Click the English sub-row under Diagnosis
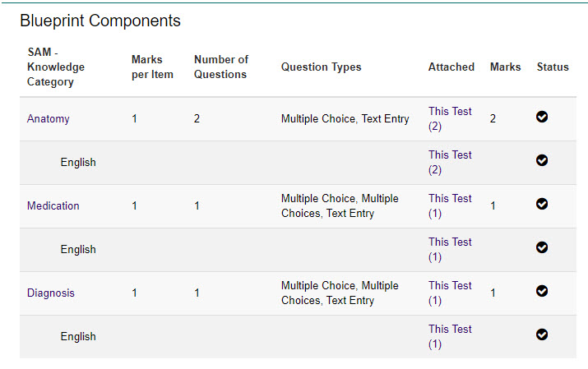This screenshot has width=588, height=369. click(x=78, y=337)
